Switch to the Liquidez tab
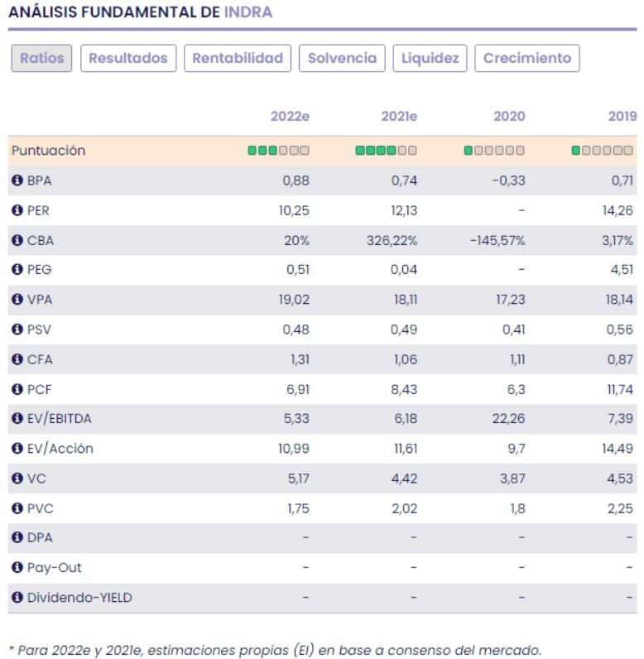The image size is (644, 659). point(430,58)
